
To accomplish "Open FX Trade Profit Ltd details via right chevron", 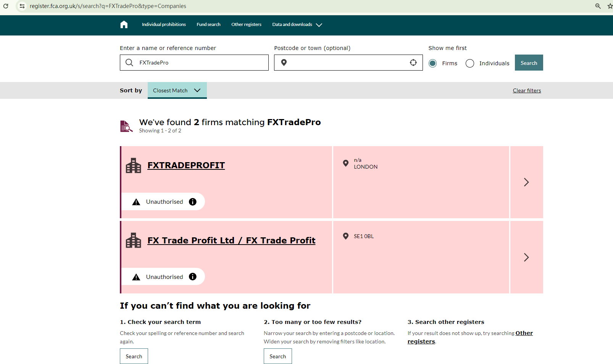I will (x=526, y=257).
